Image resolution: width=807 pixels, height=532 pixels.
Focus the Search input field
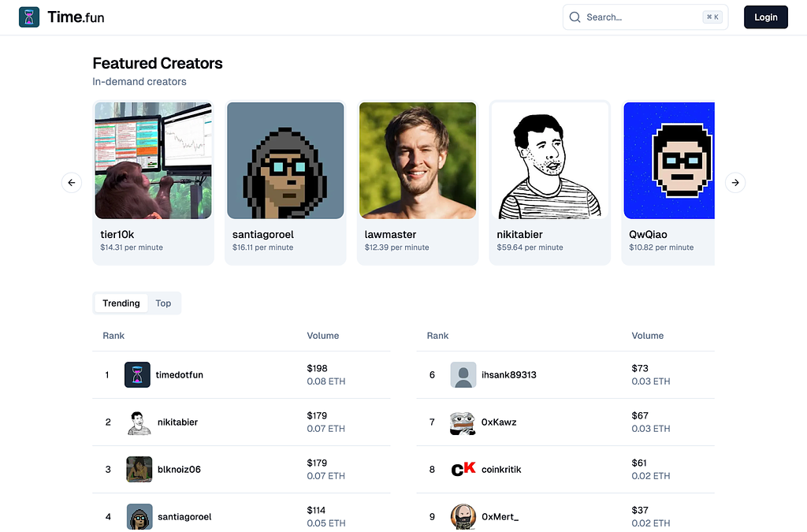point(638,17)
